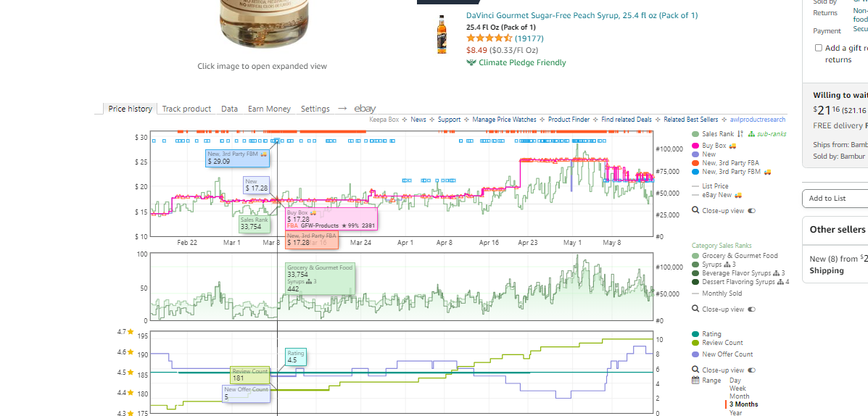Open the Support link

pos(449,120)
